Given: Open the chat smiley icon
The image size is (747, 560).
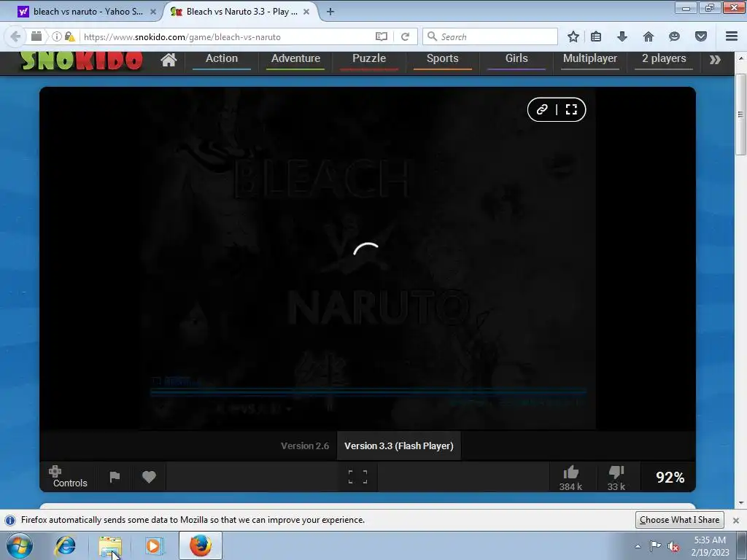Looking at the screenshot, I should click(x=674, y=36).
